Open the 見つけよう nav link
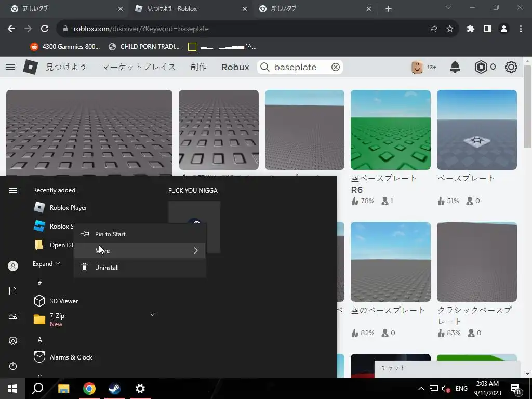 coord(66,67)
